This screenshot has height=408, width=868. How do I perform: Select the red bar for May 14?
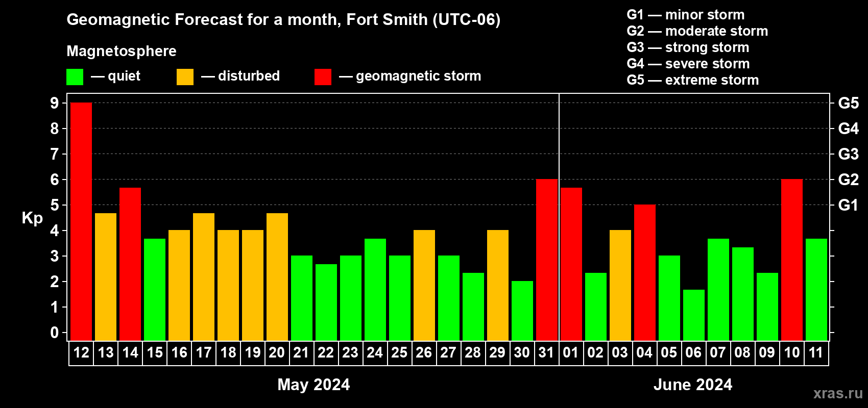coord(130,264)
